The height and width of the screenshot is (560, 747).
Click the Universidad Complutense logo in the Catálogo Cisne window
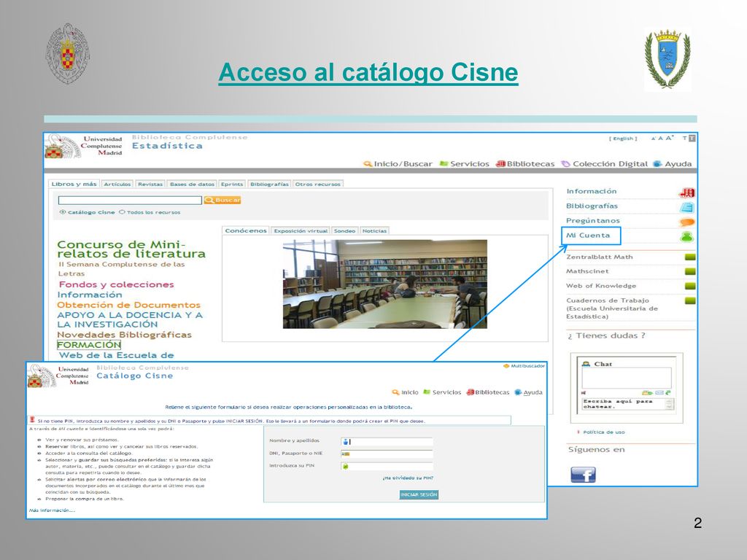tap(58, 376)
